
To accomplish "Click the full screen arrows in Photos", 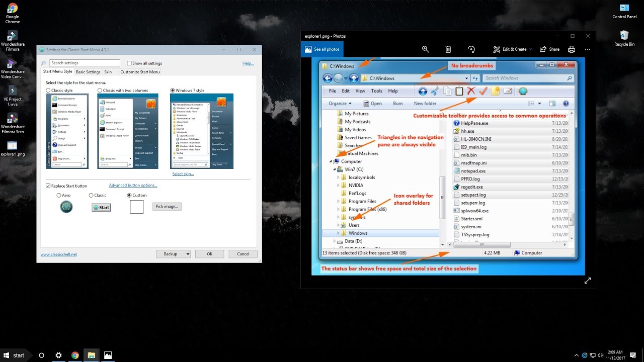I will (587, 281).
